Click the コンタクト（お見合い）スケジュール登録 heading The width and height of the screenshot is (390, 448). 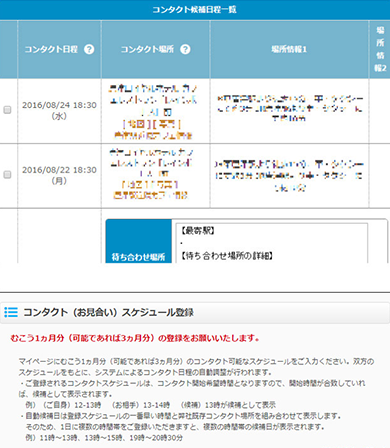(109, 312)
